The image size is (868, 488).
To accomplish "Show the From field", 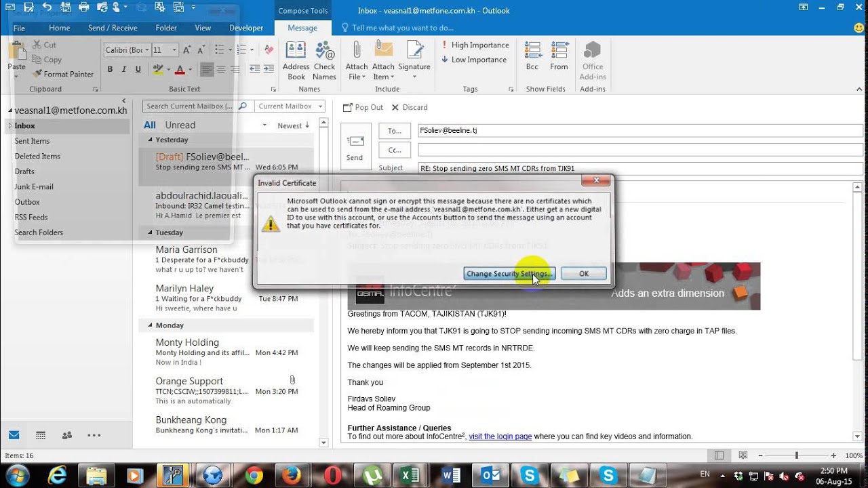I will point(559,56).
